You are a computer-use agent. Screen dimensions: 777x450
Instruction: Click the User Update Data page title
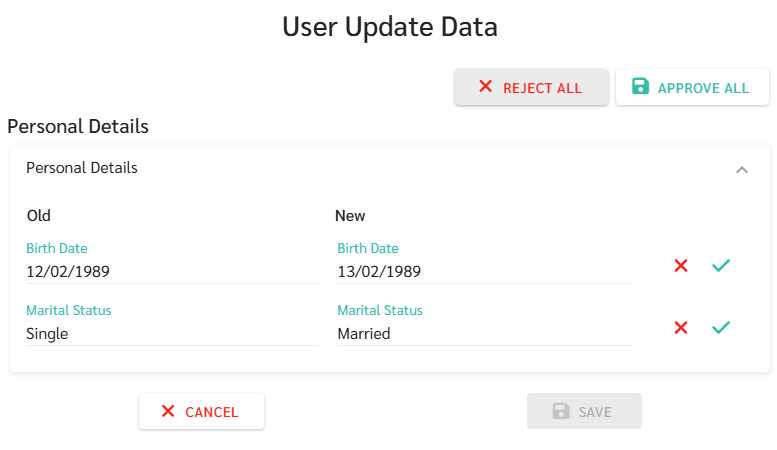(x=389, y=27)
